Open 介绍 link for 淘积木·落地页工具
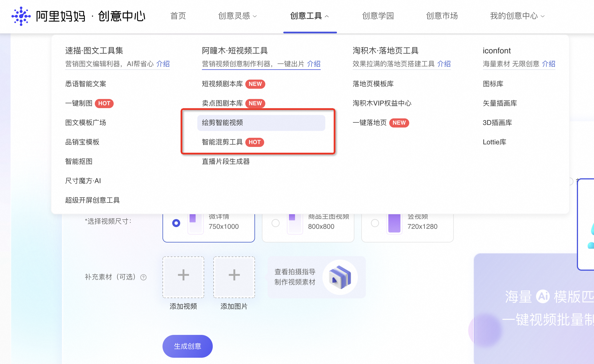594x364 pixels. [444, 64]
